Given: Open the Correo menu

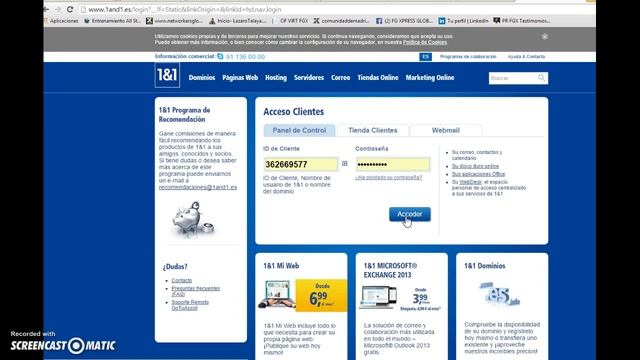Looking at the screenshot, I should [340, 78].
